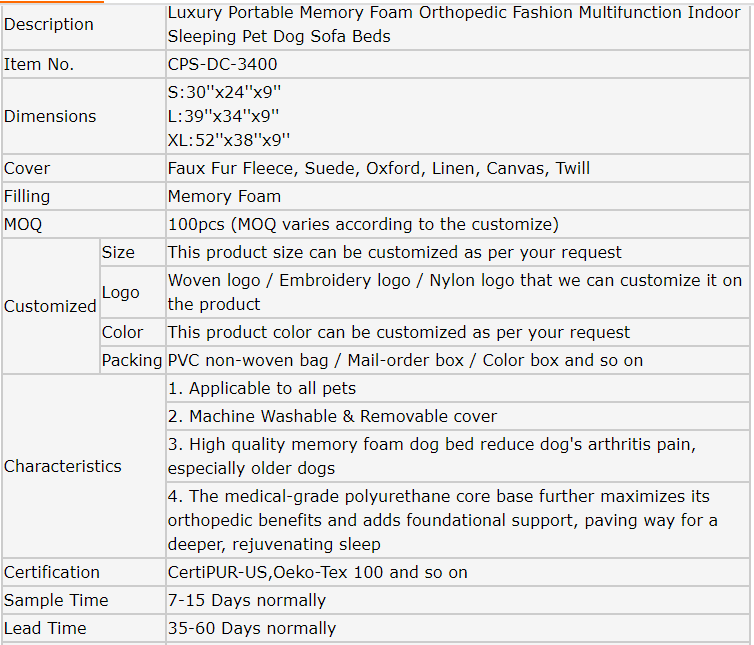Click the MOQ row label
The width and height of the screenshot is (754, 645).
point(24,224)
